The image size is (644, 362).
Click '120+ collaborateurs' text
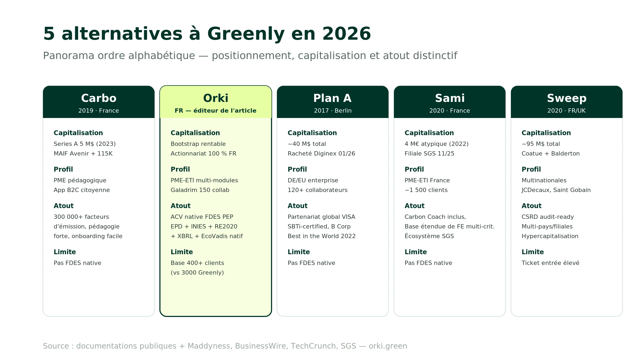pos(318,190)
